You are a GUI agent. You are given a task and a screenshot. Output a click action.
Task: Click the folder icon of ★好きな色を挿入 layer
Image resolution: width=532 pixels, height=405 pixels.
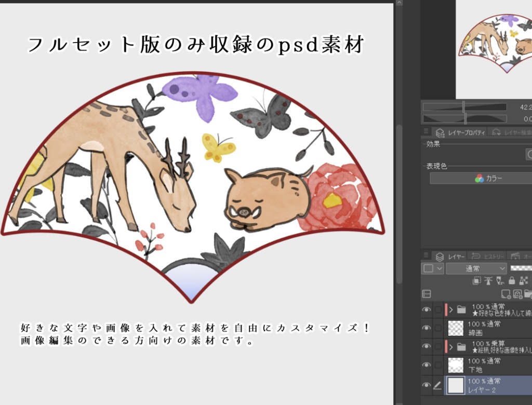click(x=461, y=309)
